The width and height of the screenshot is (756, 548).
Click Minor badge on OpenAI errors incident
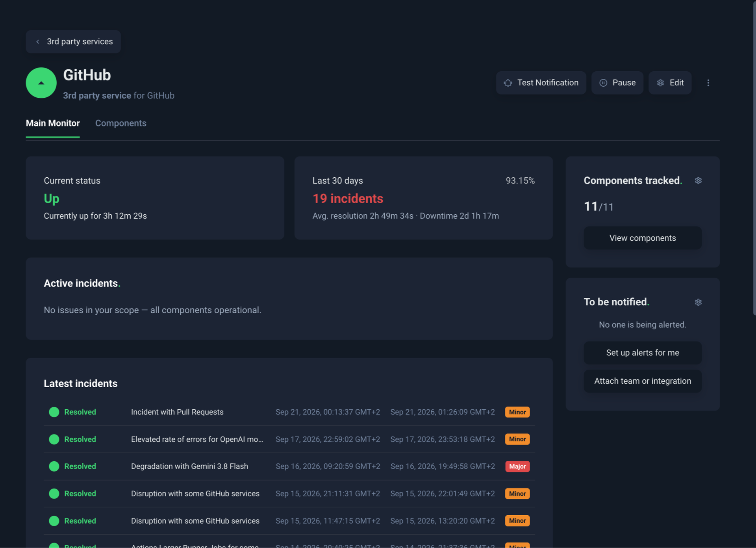[517, 439]
